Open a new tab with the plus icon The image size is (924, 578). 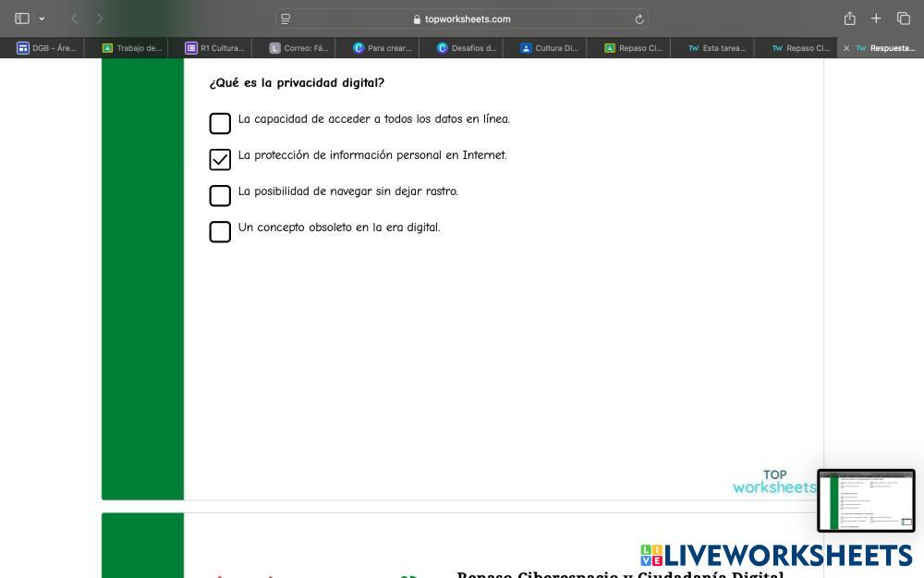tap(876, 18)
